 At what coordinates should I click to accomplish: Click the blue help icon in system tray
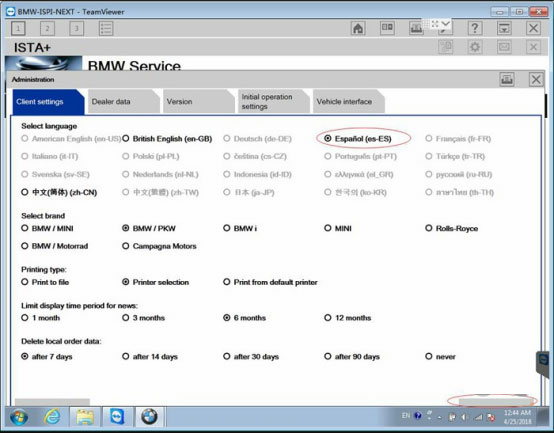point(418,416)
